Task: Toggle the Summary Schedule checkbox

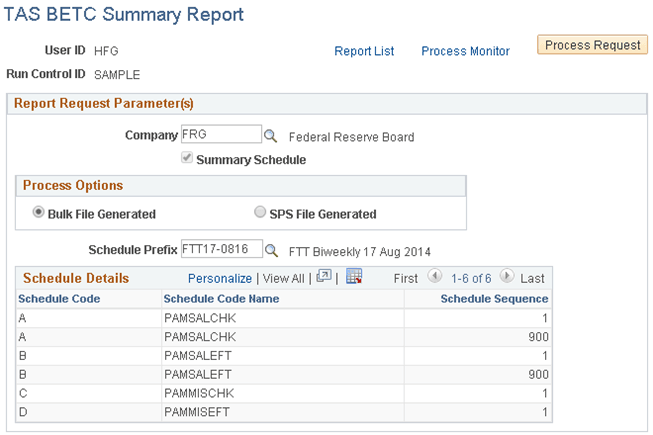Action: click(x=187, y=159)
